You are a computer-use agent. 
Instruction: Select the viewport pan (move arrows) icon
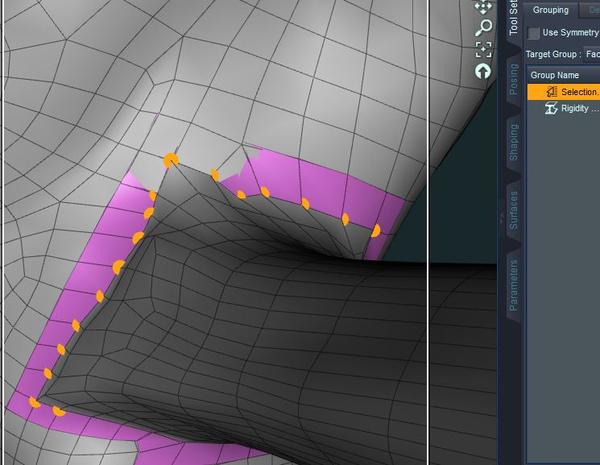(483, 7)
